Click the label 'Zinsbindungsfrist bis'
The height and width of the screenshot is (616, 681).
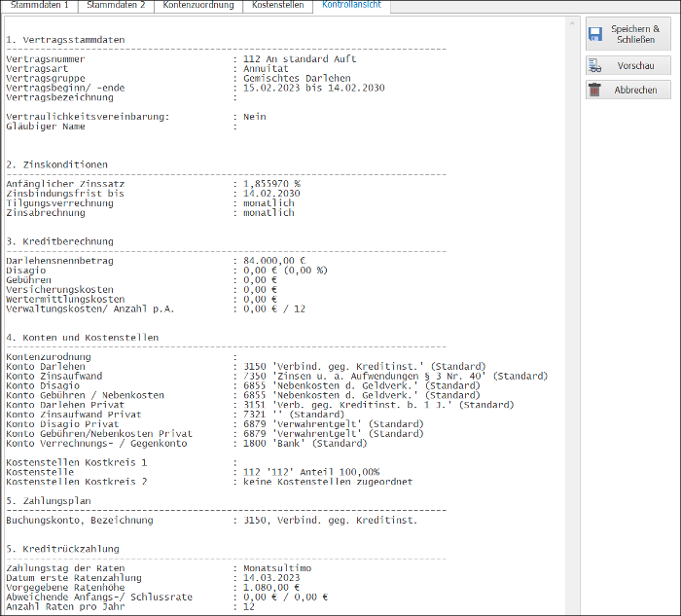click(x=65, y=194)
